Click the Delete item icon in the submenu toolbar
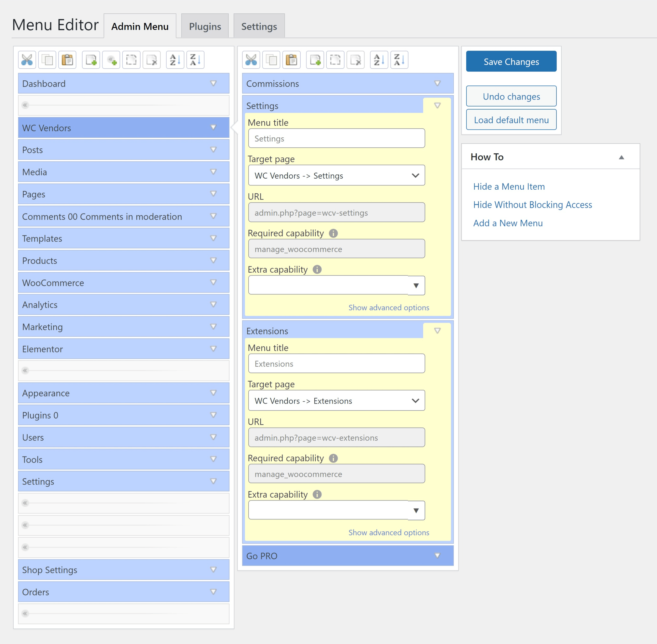This screenshot has width=657, height=644. pyautogui.click(x=355, y=60)
